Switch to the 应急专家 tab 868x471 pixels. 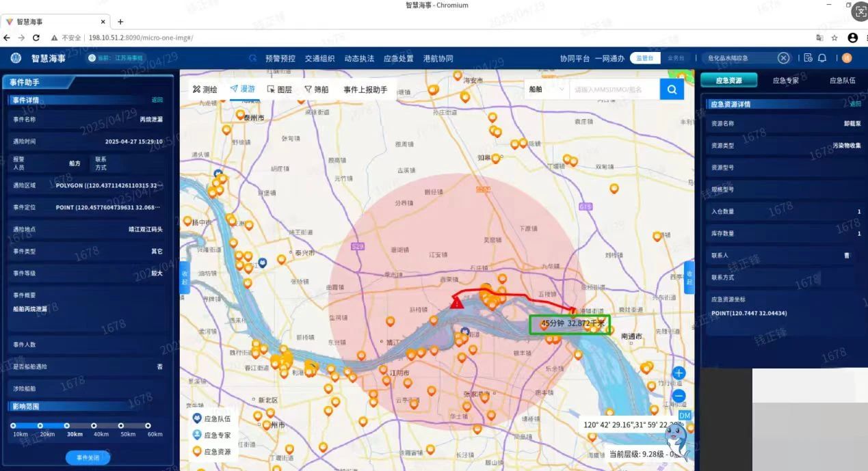[x=785, y=80]
